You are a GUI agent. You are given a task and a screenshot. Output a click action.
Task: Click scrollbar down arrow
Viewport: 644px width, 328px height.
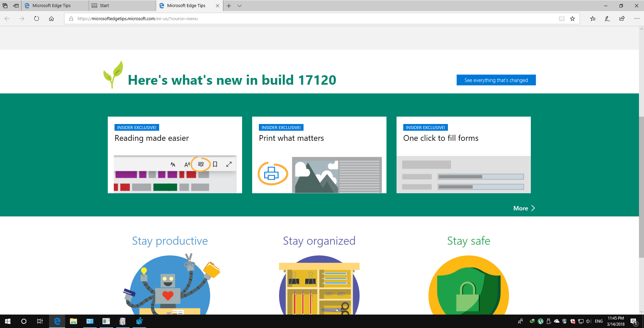tap(641, 312)
